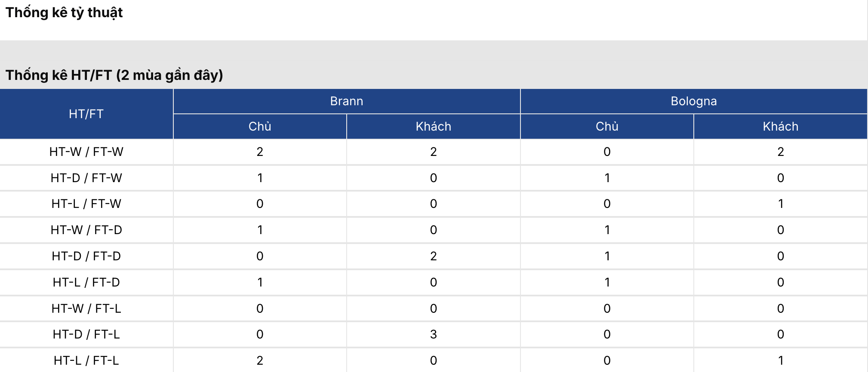Click the HT/FT column header
The width and height of the screenshot is (868, 372).
tap(86, 114)
